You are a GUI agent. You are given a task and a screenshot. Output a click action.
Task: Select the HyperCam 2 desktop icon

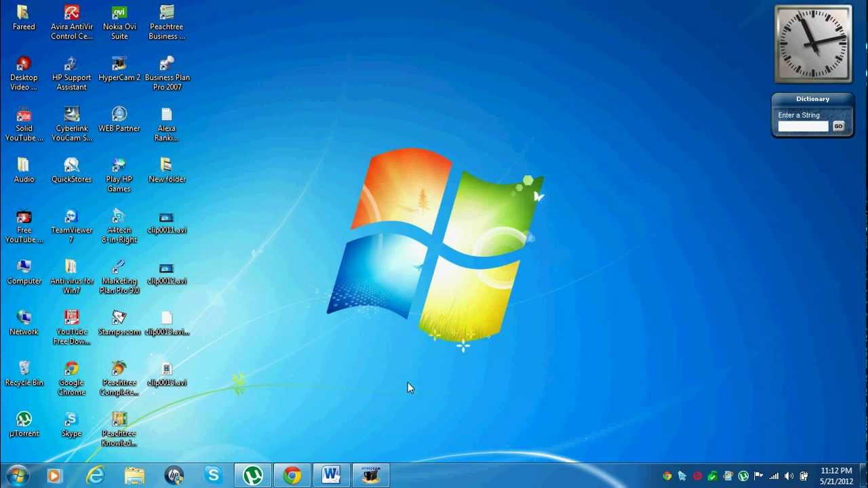tap(119, 69)
